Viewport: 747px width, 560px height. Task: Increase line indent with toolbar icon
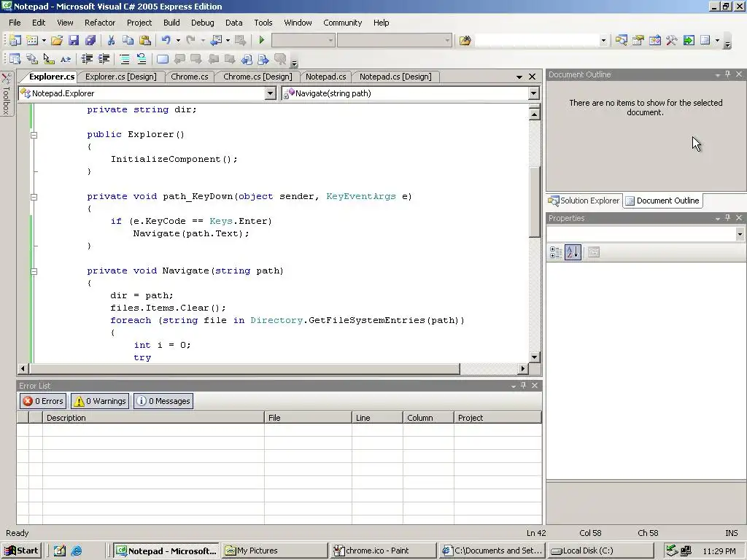pos(104,59)
